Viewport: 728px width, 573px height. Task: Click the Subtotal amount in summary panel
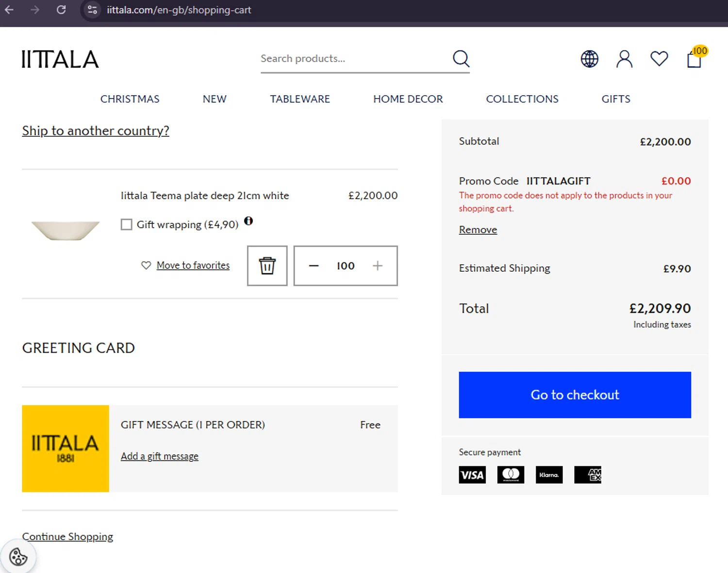click(665, 142)
